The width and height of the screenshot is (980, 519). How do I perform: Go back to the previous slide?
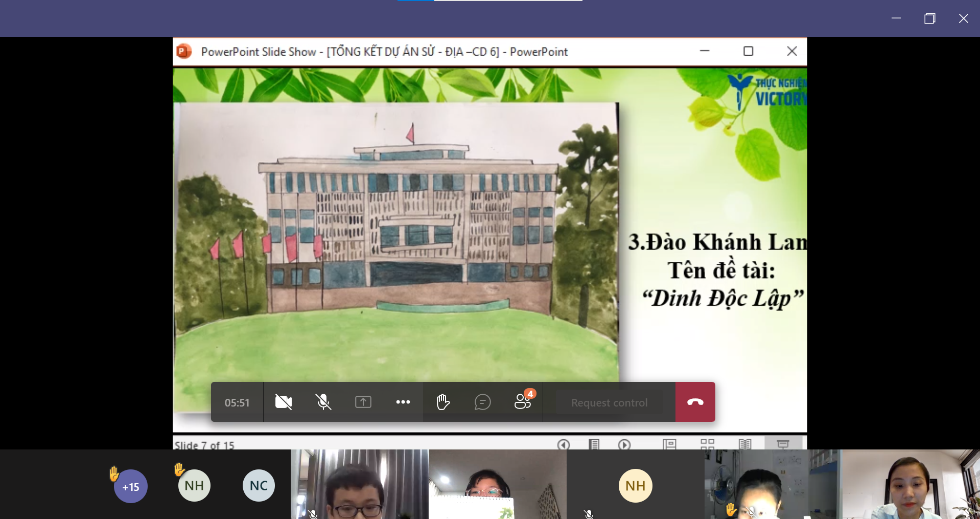563,444
